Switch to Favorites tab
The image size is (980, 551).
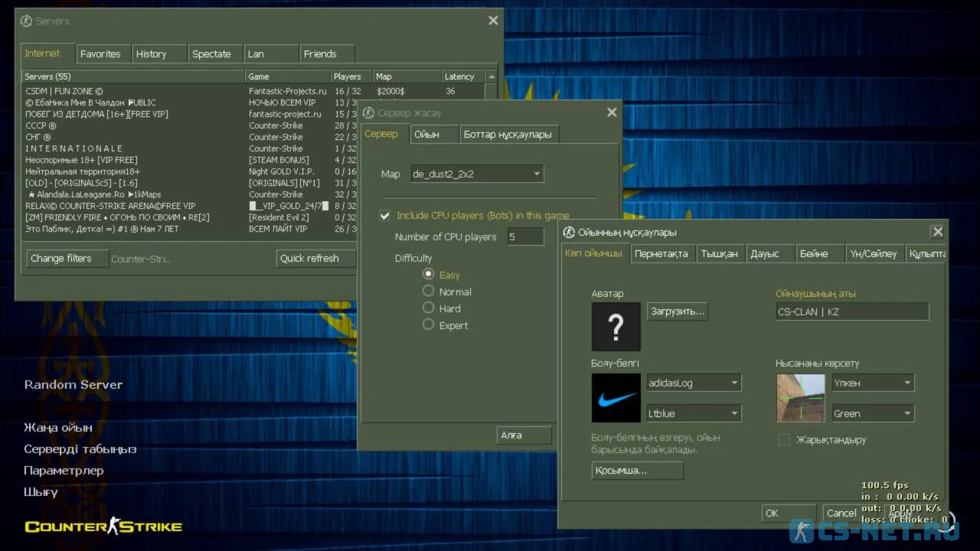click(103, 54)
